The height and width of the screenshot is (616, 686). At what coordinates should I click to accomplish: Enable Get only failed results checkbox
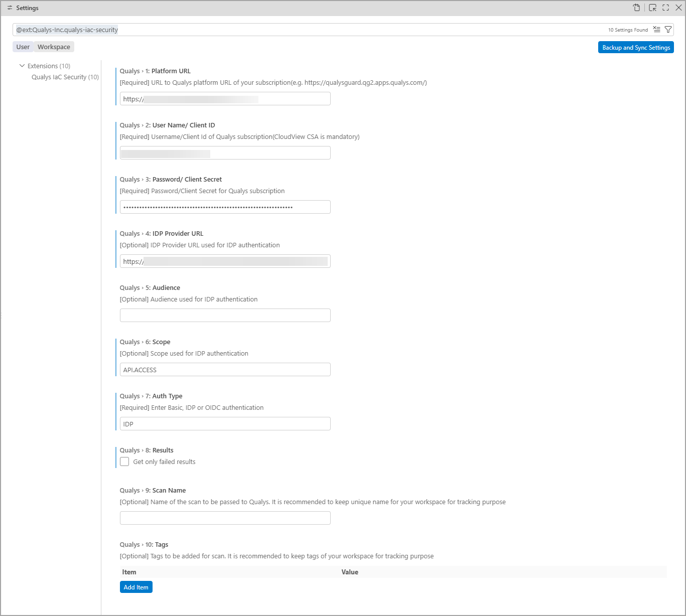[124, 461]
